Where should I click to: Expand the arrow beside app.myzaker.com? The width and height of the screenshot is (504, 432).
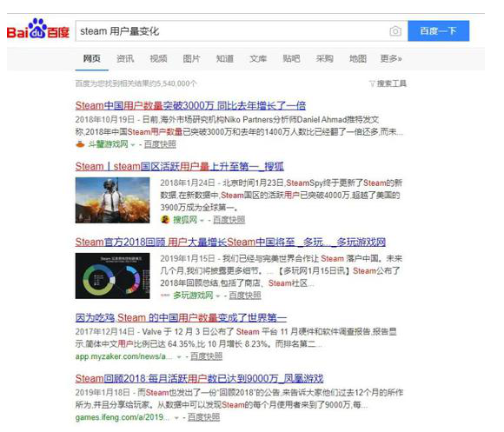(179, 357)
